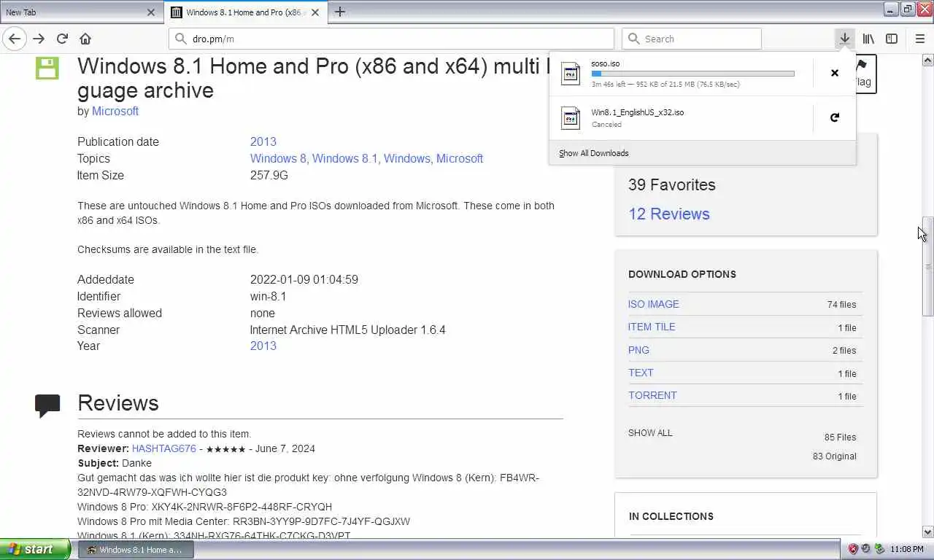Open the ITEM TILE download option

point(652,327)
